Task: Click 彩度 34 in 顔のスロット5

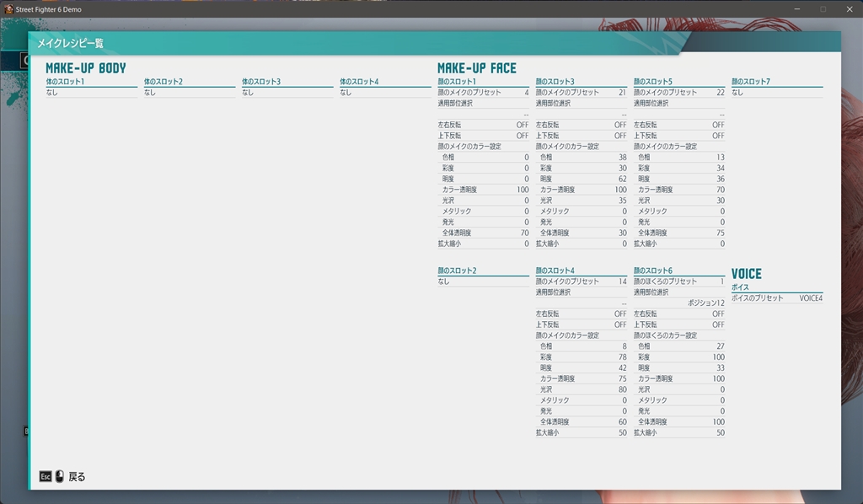Action: tap(679, 168)
